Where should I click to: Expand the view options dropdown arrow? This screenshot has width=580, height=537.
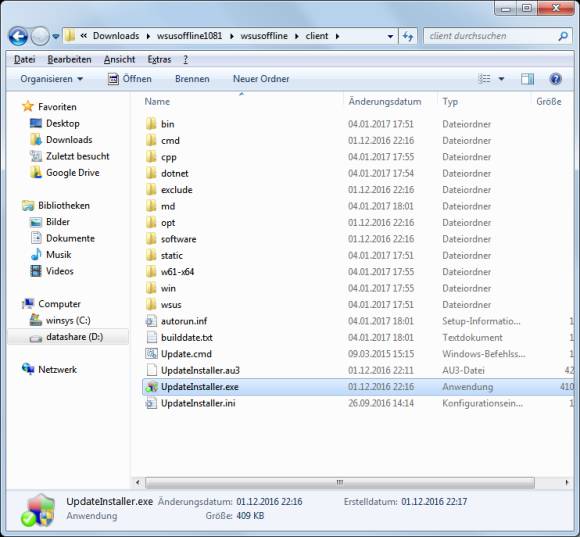point(502,79)
